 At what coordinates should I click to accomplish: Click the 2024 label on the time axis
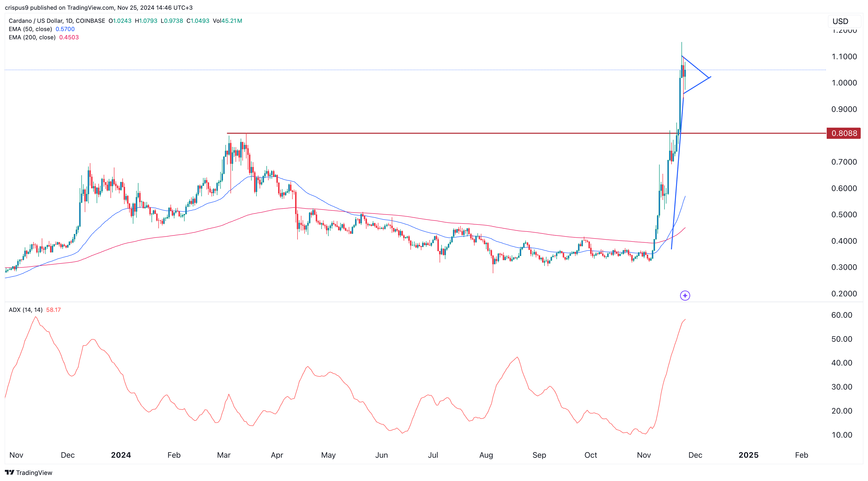(121, 455)
